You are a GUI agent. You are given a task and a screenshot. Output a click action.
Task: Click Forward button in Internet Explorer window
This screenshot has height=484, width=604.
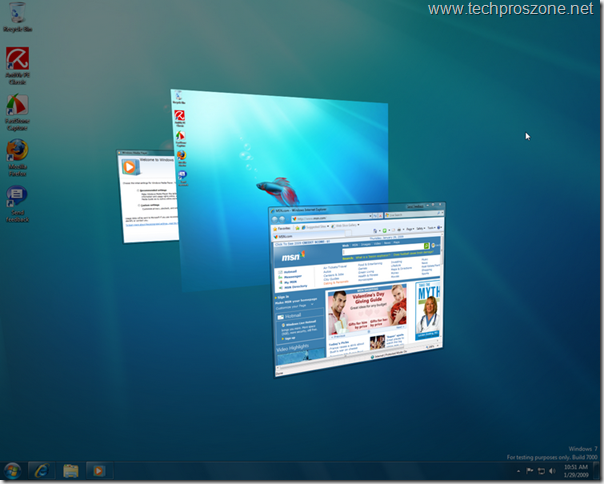[282, 219]
